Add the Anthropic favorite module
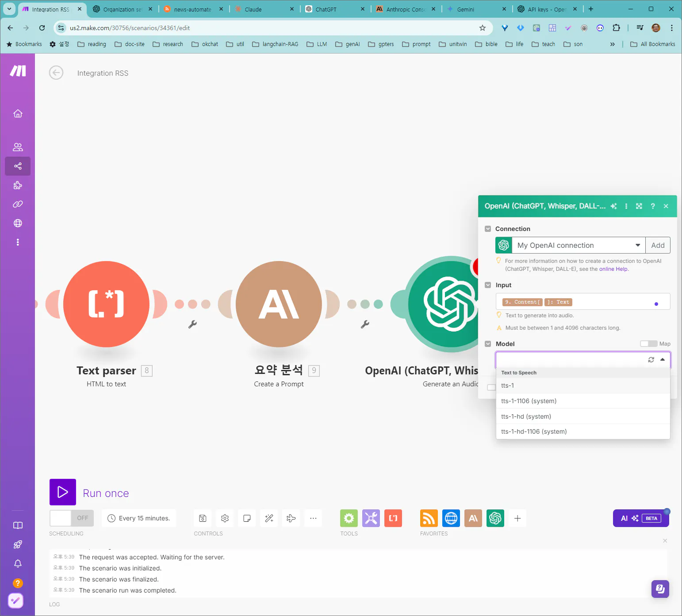Image resolution: width=682 pixels, height=616 pixels. click(x=473, y=518)
